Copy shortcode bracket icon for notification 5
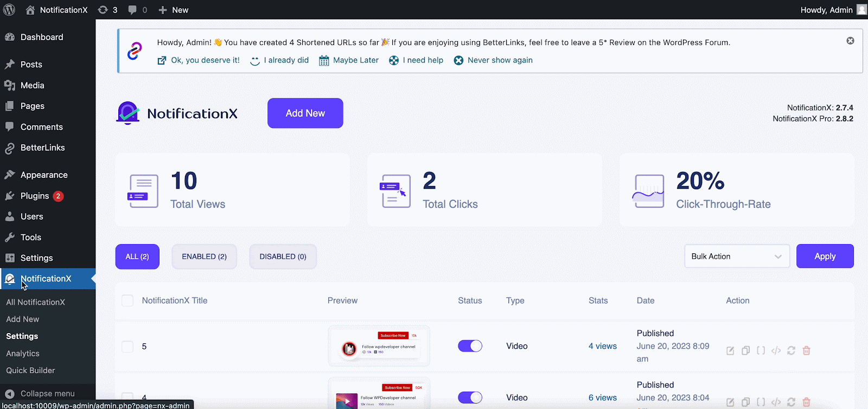 pyautogui.click(x=761, y=350)
